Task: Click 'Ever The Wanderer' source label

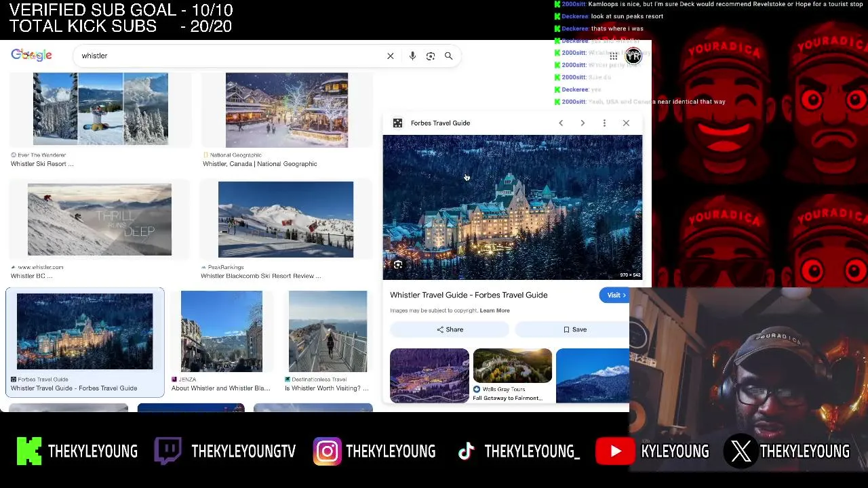Action: pos(41,155)
